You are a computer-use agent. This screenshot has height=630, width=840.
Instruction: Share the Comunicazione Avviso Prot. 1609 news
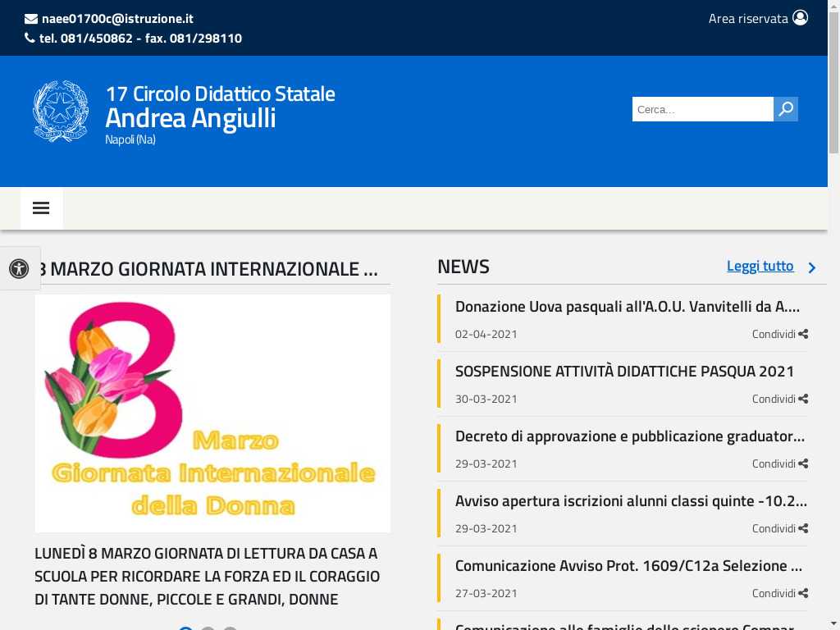[780, 593]
